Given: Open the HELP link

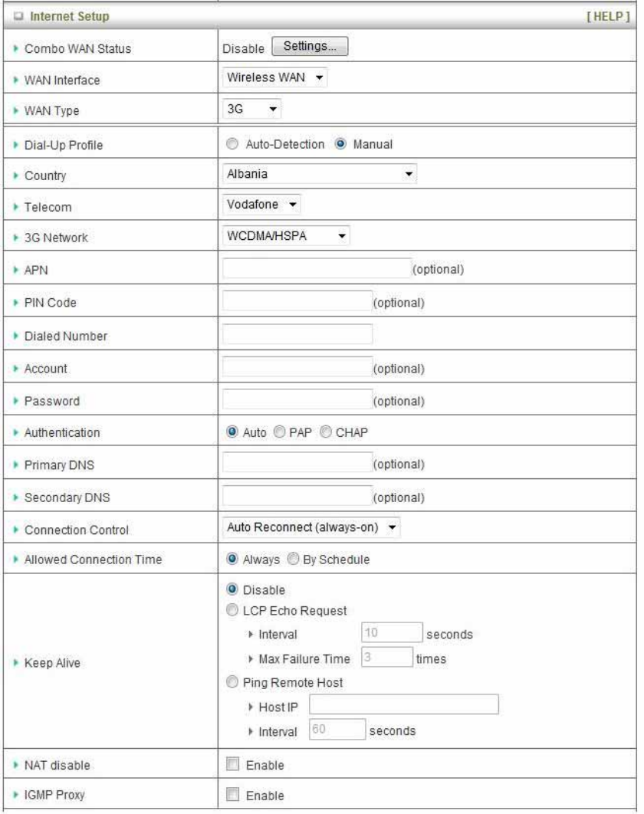Looking at the screenshot, I should 608,17.
